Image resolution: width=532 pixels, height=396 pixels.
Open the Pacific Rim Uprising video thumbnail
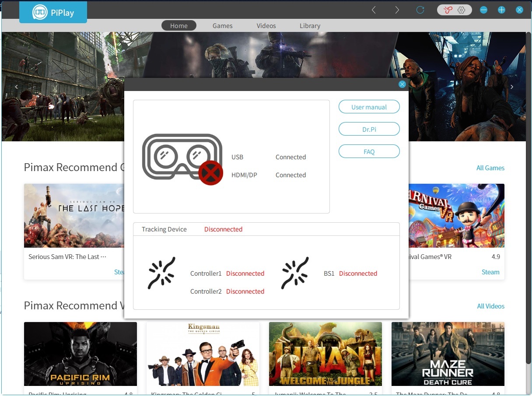coord(80,354)
